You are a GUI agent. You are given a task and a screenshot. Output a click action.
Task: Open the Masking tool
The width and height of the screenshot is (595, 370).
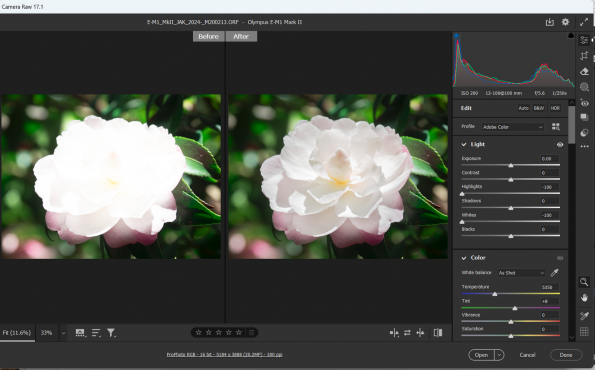[584, 87]
